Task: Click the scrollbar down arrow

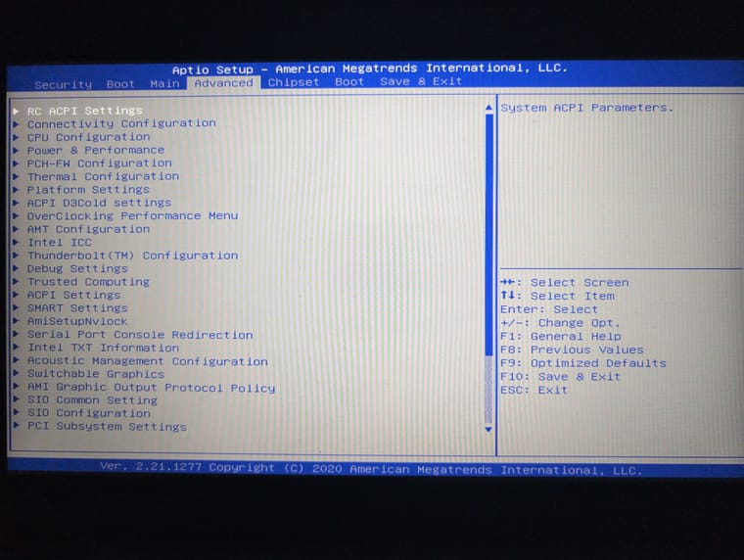Action: (x=488, y=430)
